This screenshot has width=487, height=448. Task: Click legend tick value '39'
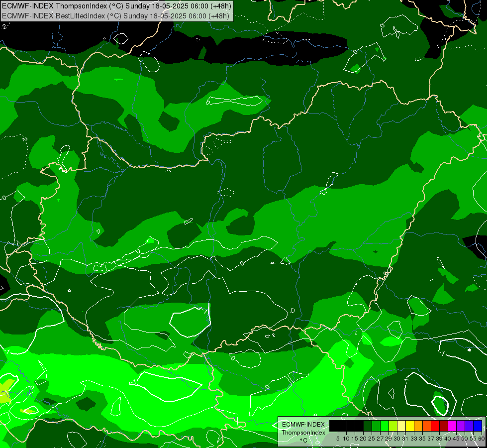point(439,439)
